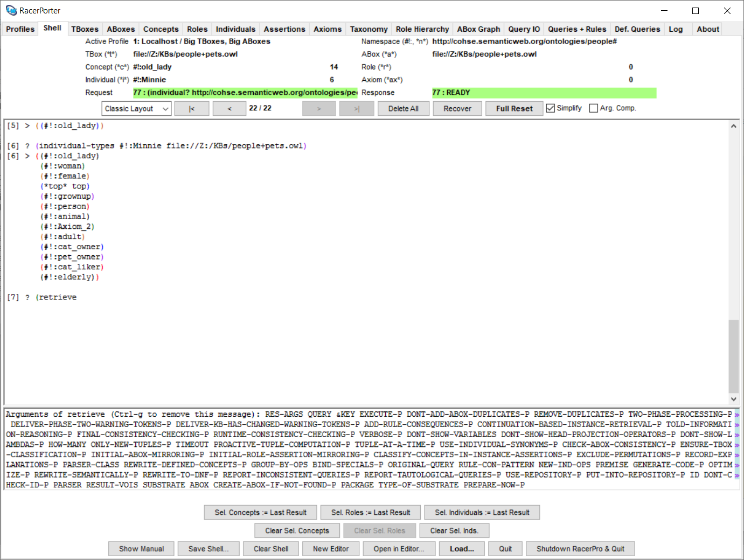Click the Clear Shell button
Viewport: 744px width, 560px height.
271,549
